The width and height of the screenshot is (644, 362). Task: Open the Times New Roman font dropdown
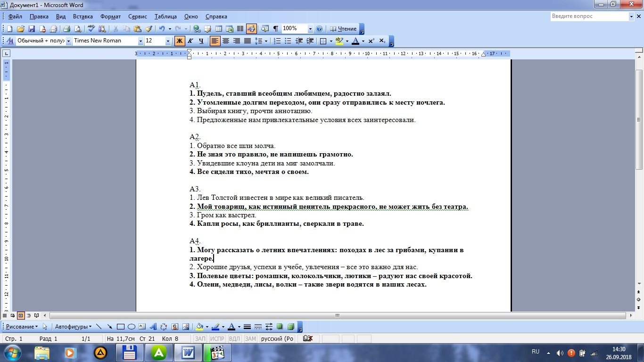coord(140,41)
